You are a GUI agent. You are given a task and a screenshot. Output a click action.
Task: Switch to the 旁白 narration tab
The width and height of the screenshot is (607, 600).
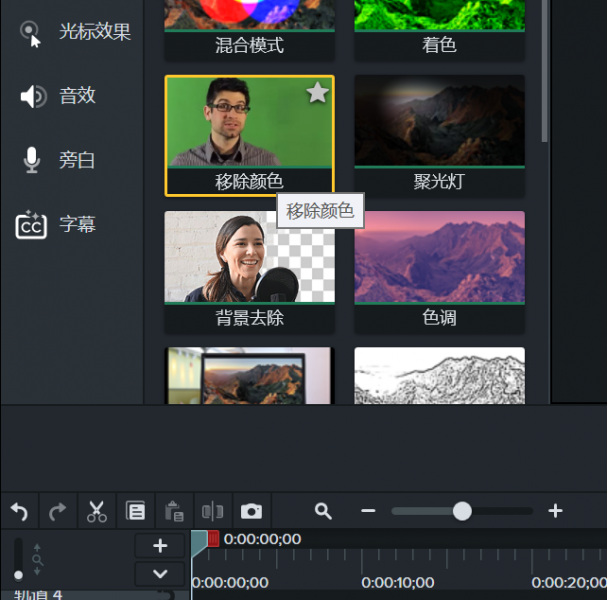(x=59, y=160)
